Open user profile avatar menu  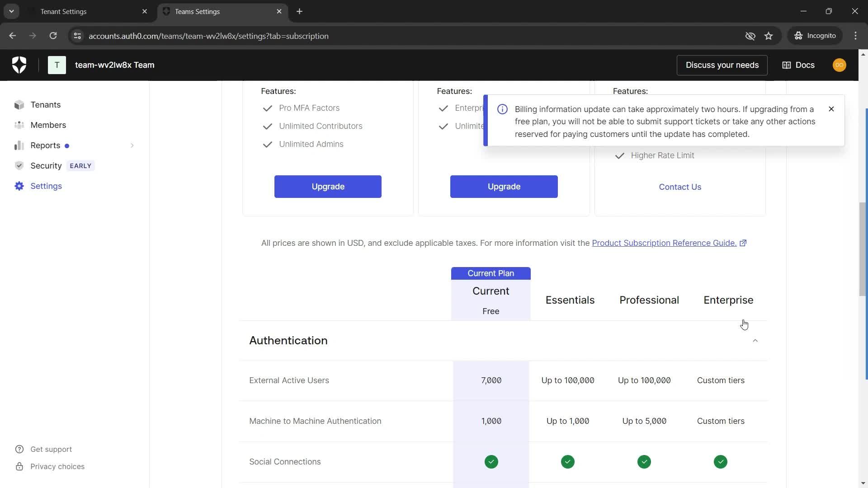(x=839, y=65)
